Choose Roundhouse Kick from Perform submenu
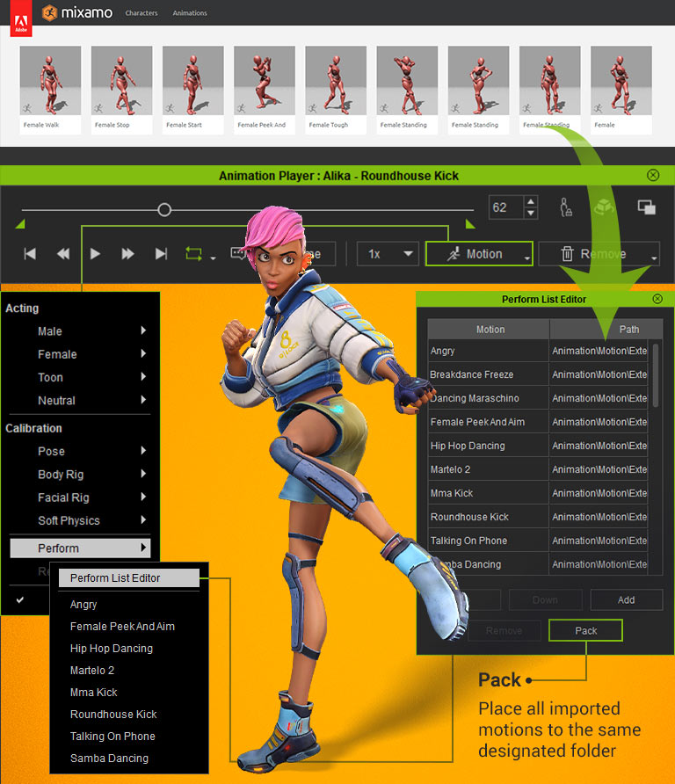The image size is (675, 784). (x=113, y=715)
